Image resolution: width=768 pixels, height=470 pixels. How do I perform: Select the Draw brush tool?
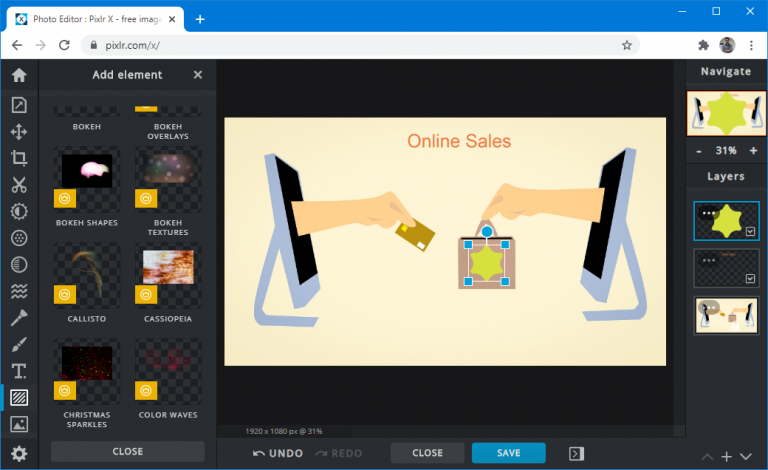click(x=19, y=345)
